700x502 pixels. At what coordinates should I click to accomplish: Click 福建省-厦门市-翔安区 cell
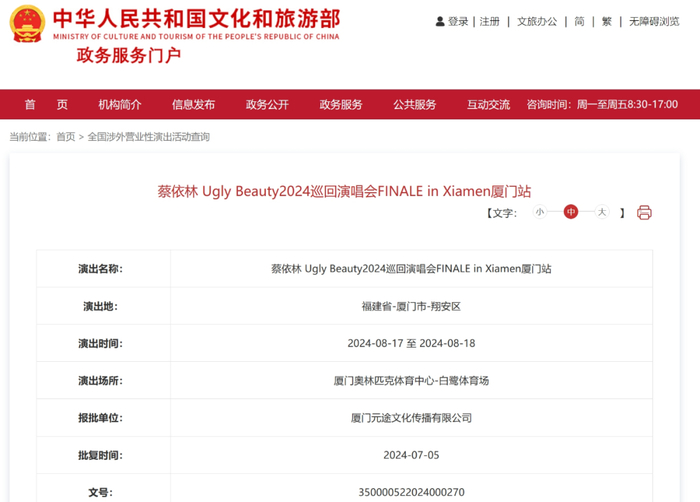click(x=411, y=306)
